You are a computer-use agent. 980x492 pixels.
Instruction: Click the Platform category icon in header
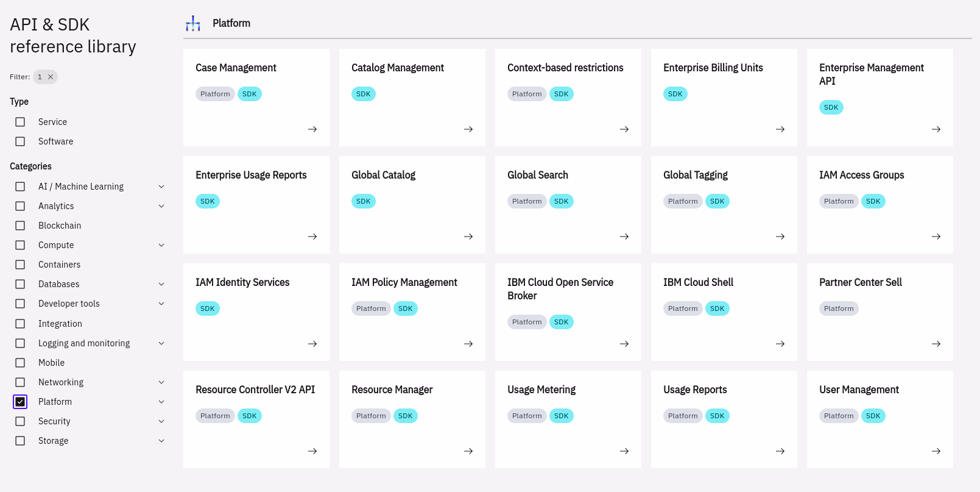pyautogui.click(x=193, y=24)
